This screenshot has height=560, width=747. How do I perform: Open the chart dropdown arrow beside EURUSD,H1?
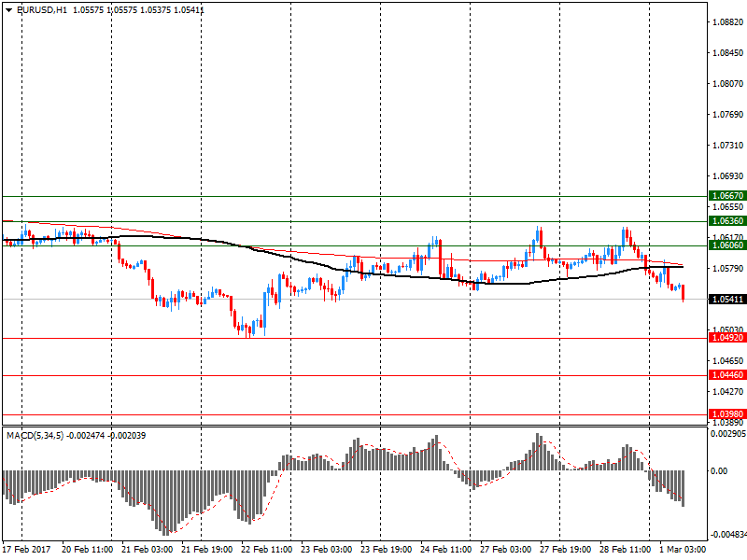coord(9,10)
